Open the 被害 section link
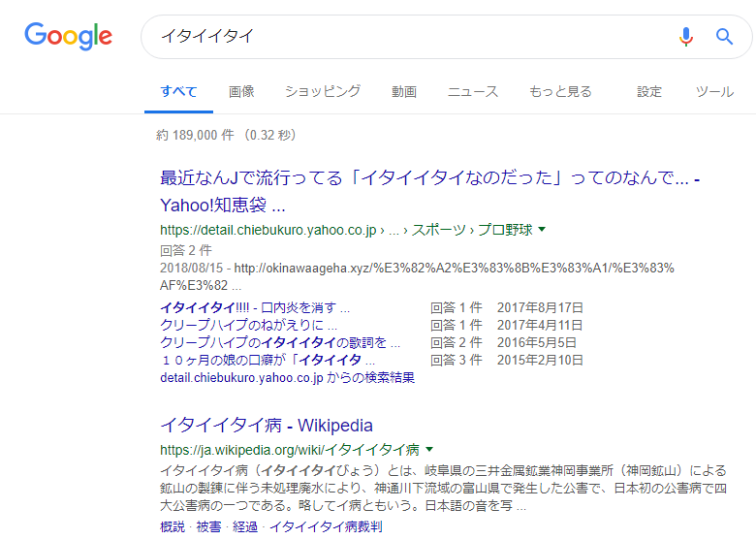This screenshot has height=540, width=756. 208,526
